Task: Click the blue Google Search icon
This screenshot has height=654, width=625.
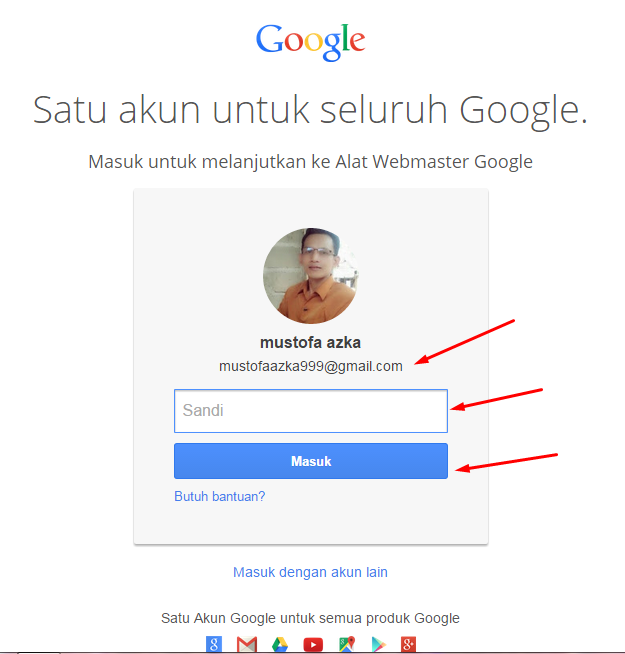Action: (214, 644)
